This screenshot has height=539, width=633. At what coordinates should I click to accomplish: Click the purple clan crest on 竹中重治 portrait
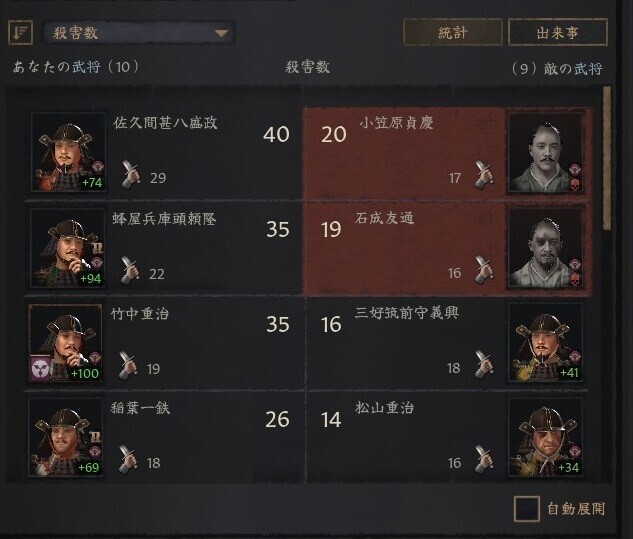[x=40, y=368]
